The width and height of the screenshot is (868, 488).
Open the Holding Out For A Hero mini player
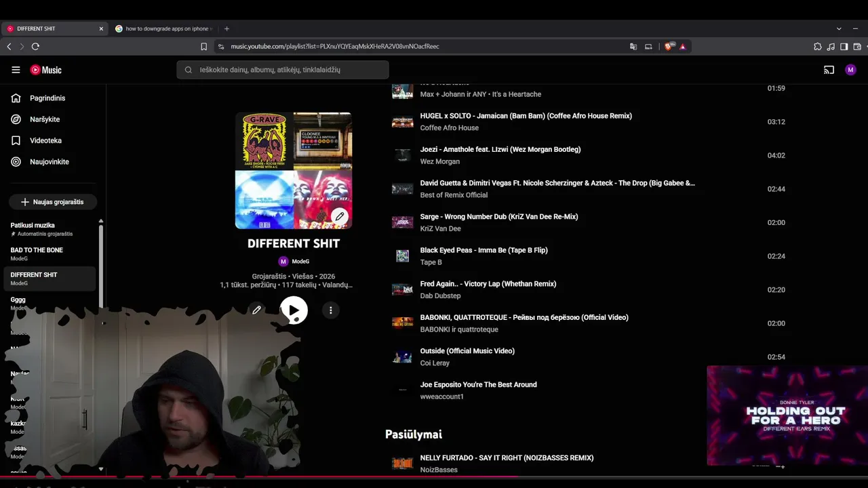(787, 416)
